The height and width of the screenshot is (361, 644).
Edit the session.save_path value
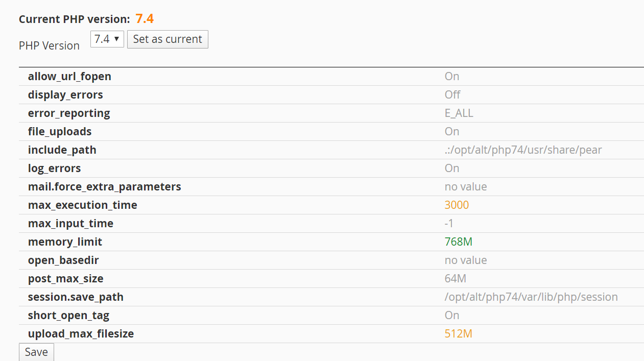(531, 297)
